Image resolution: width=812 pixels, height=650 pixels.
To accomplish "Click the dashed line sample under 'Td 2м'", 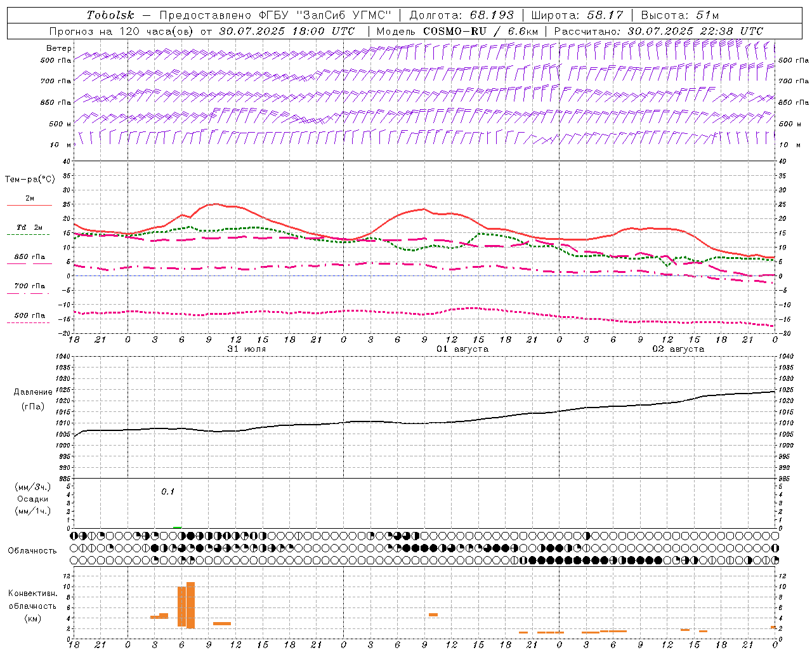I will click(29, 235).
